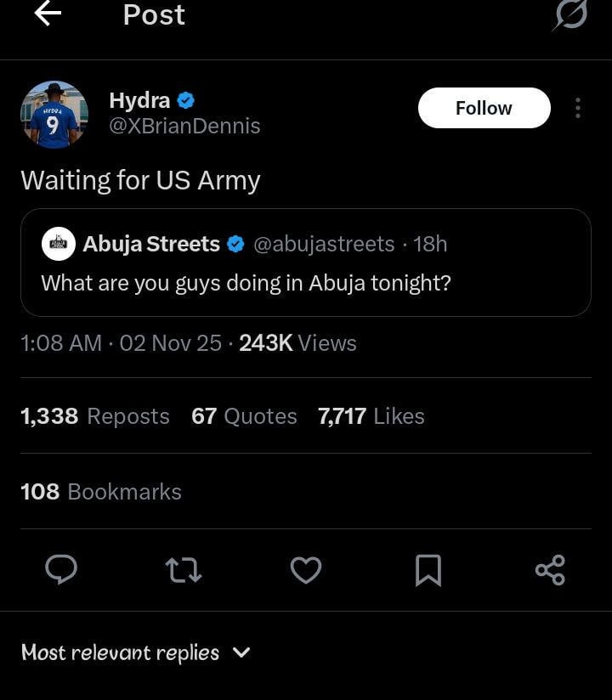The image size is (612, 700).
Task: View the 1,338 Reposts list
Action: click(94, 416)
